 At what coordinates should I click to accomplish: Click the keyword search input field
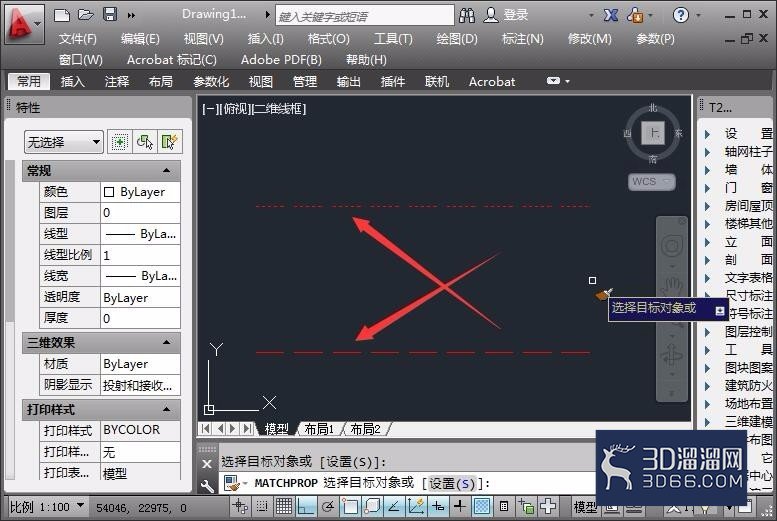(x=364, y=16)
